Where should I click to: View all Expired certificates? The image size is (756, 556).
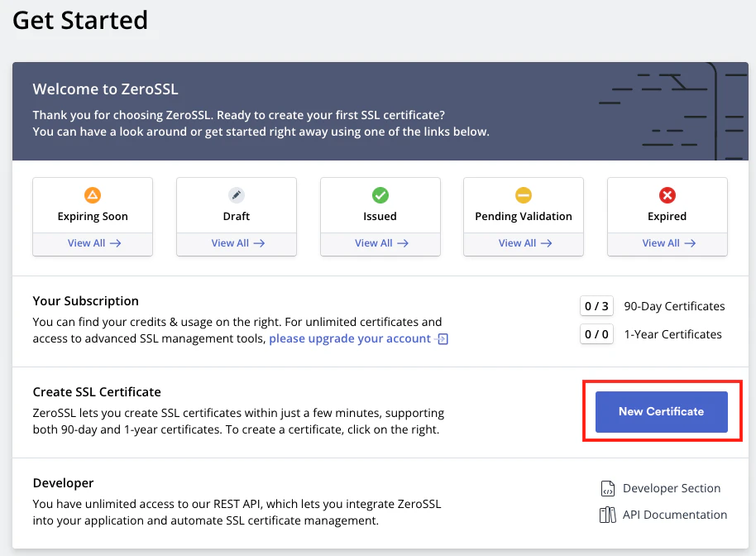pos(667,243)
